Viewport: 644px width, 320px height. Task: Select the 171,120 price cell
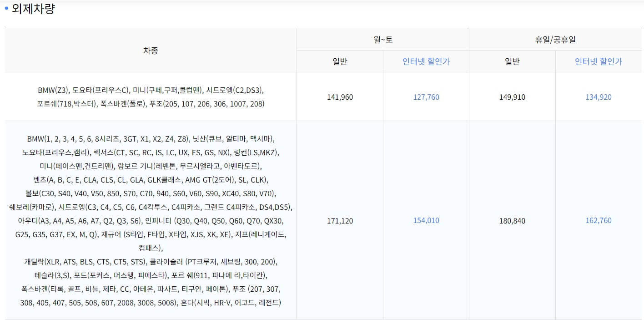click(x=340, y=221)
